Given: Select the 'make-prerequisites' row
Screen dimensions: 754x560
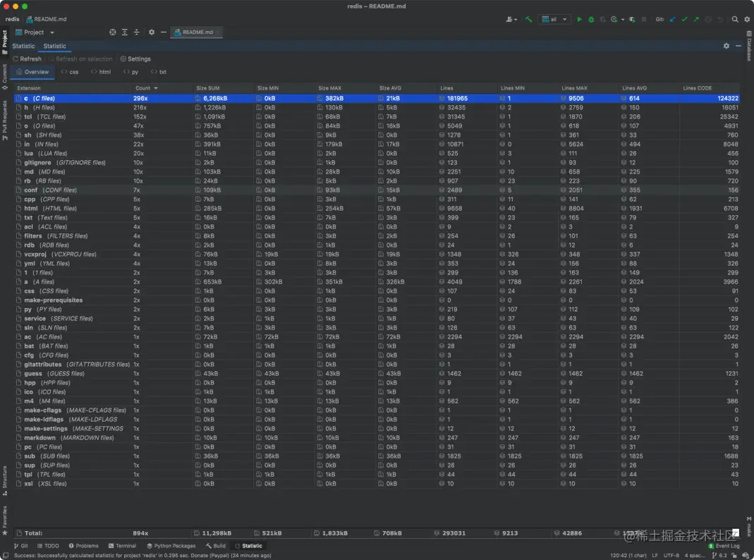Looking at the screenshot, I should point(377,300).
